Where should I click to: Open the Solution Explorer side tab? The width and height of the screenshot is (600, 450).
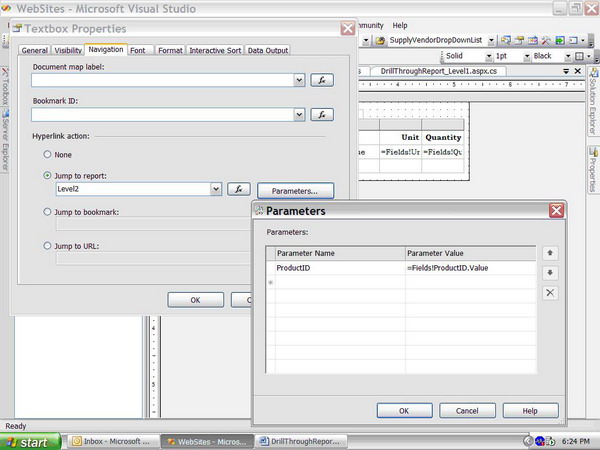[x=593, y=101]
